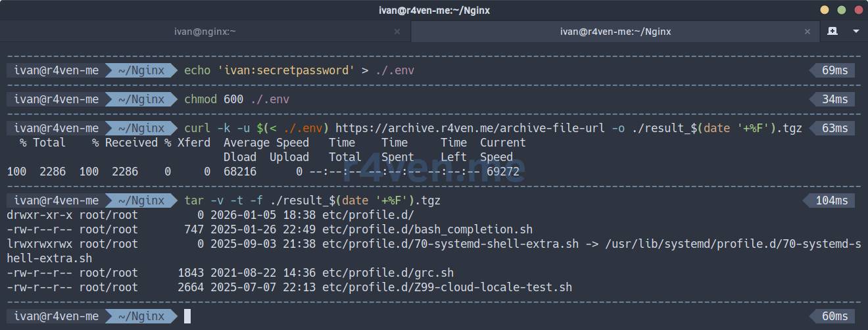This screenshot has height=330, width=868.
Task: Close the terminal with the red button
Action: pos(857,10)
